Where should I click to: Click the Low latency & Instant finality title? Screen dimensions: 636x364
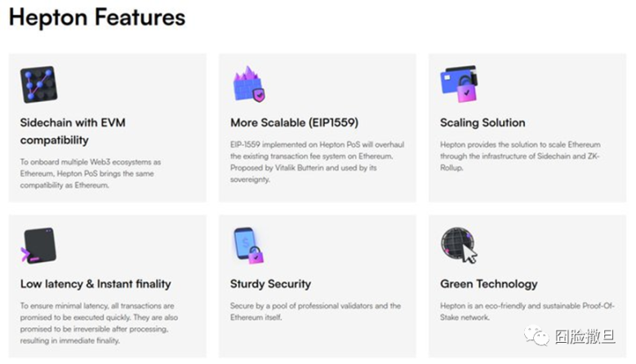pyautogui.click(x=96, y=284)
